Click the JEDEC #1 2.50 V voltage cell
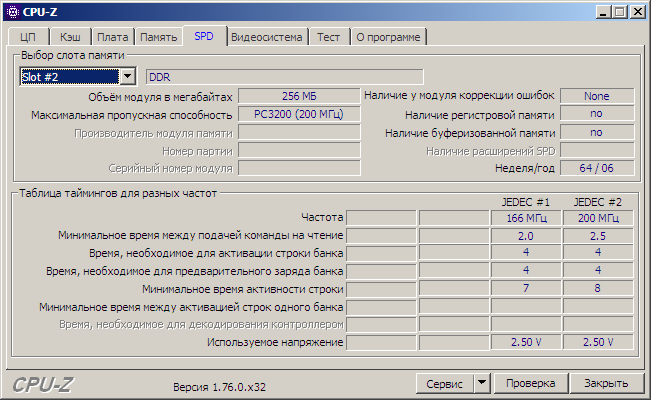The width and height of the screenshot is (651, 400). pyautogui.click(x=526, y=342)
